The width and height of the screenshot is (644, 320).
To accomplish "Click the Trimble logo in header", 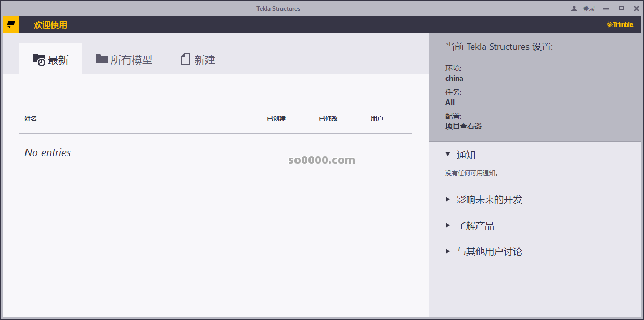I will tap(620, 24).
